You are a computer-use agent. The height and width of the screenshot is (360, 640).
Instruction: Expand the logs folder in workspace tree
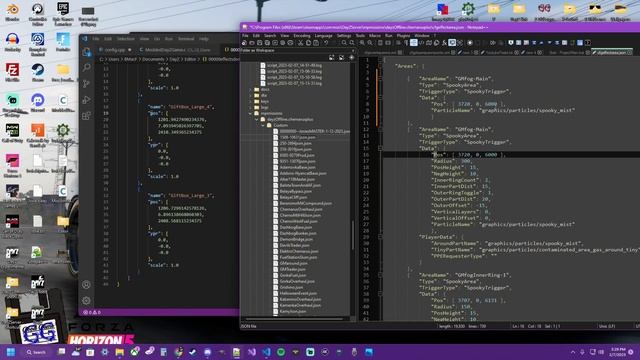250,107
